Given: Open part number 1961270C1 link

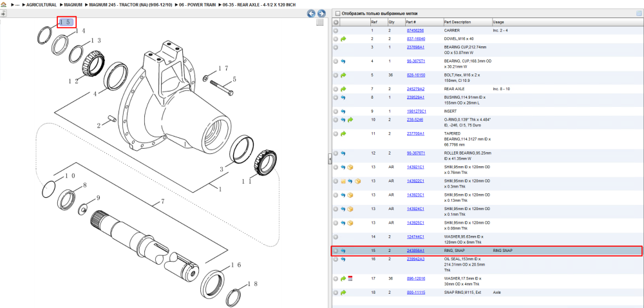Looking at the screenshot, I should (x=417, y=111).
